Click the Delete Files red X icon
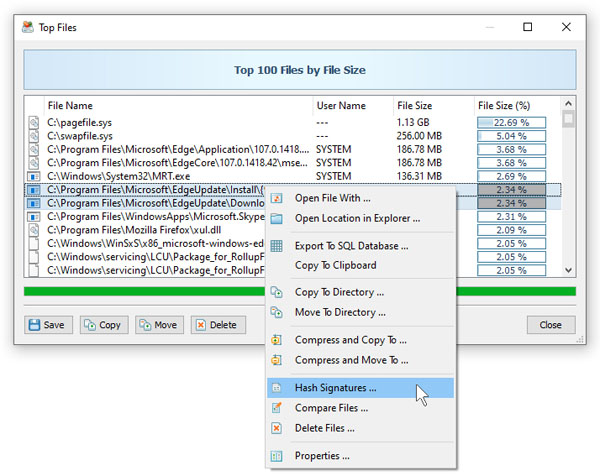 (276, 428)
